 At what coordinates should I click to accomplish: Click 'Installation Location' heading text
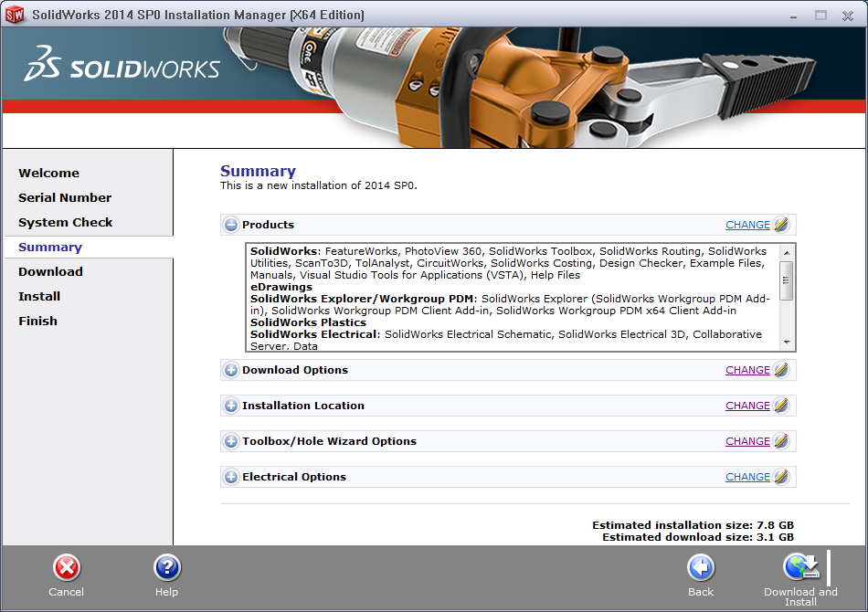pyautogui.click(x=303, y=406)
